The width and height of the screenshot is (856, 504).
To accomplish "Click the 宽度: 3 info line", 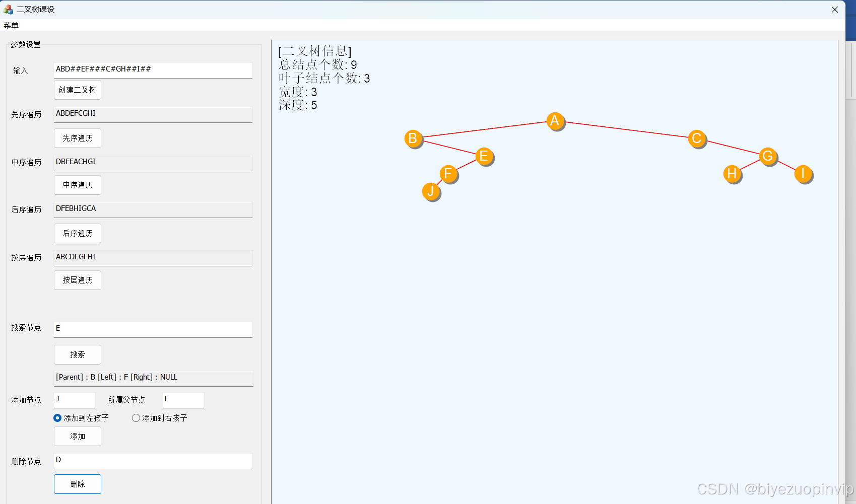I will click(298, 92).
